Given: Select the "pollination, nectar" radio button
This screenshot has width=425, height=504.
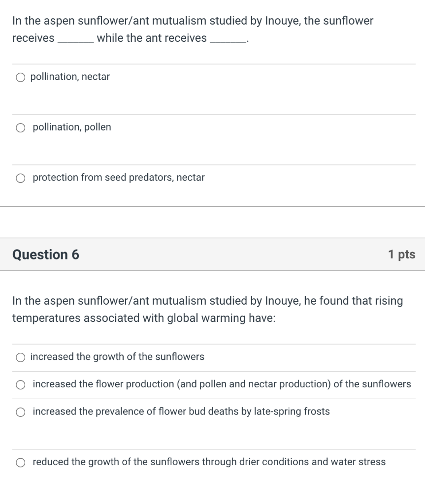Looking at the screenshot, I should click(20, 77).
